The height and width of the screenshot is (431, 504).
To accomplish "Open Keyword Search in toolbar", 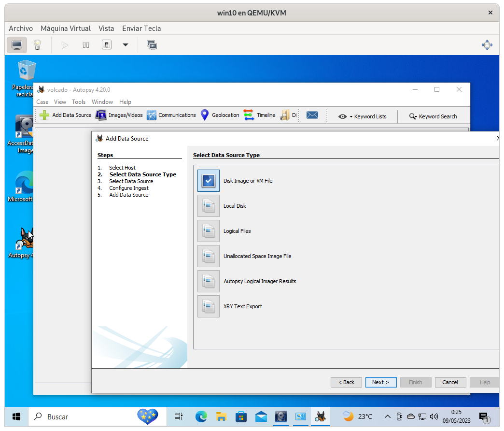I will pos(433,116).
